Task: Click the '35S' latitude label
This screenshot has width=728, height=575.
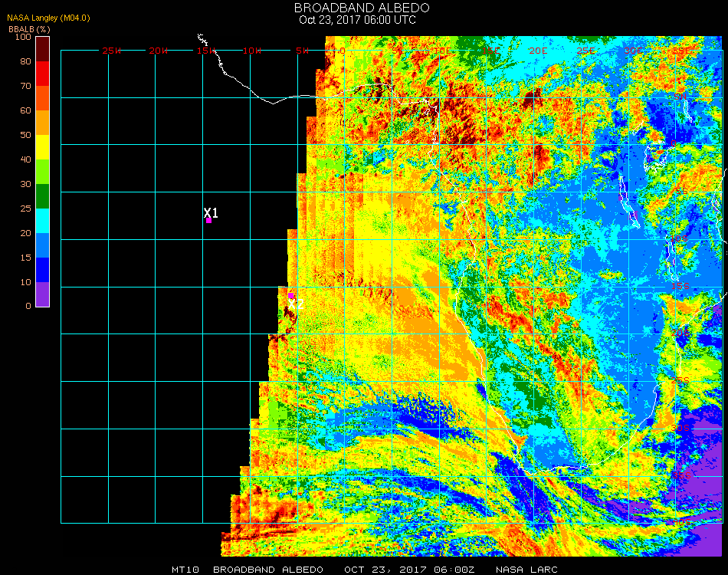Action: click(681, 475)
